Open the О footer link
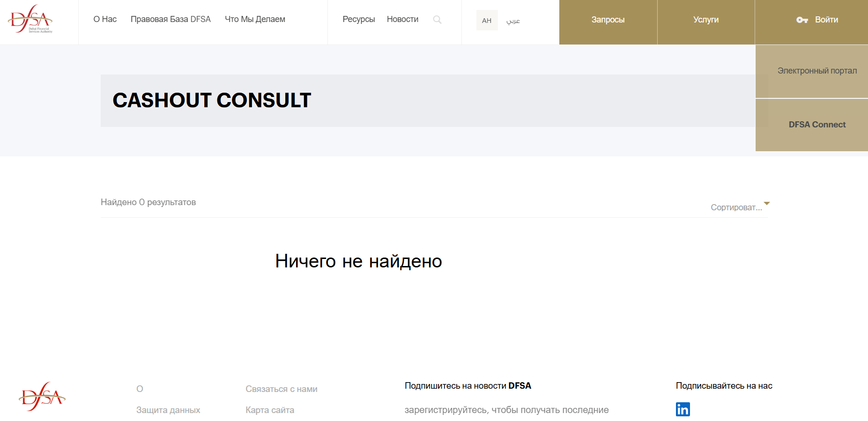Viewport: 868px width, 421px height. click(140, 389)
